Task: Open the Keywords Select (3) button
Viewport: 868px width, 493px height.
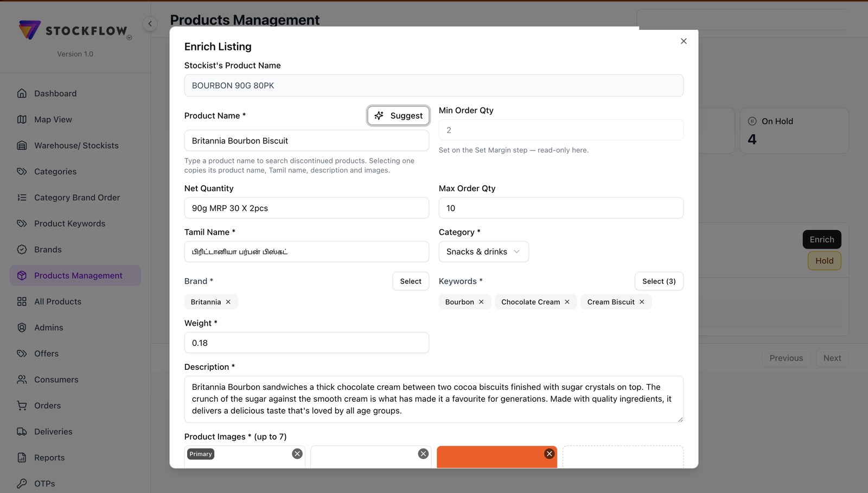Action: click(x=659, y=281)
